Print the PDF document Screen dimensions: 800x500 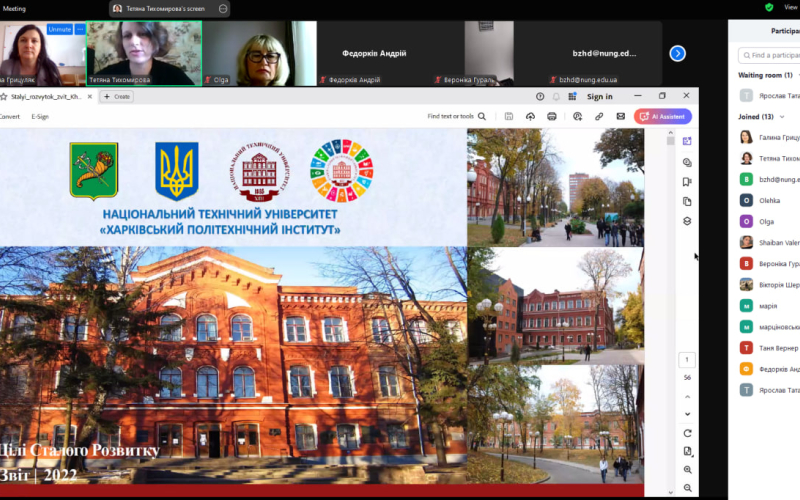552,116
